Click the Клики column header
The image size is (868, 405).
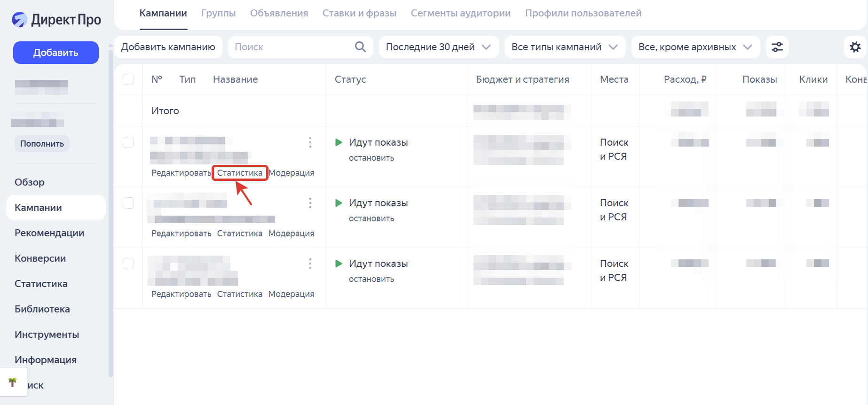[x=813, y=79]
